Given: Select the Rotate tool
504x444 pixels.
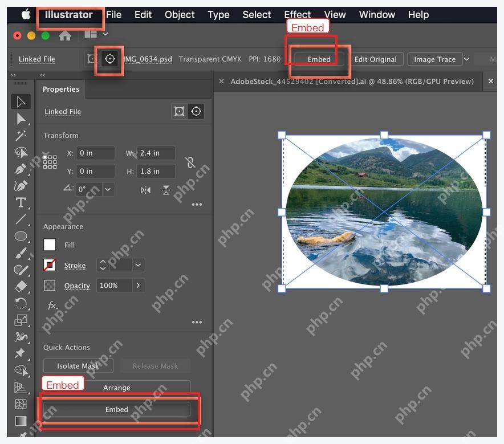Looking at the screenshot, I should coord(21,303).
